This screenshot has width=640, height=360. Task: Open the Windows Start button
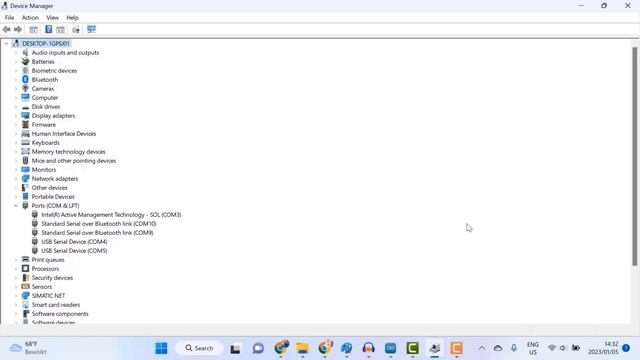161,348
